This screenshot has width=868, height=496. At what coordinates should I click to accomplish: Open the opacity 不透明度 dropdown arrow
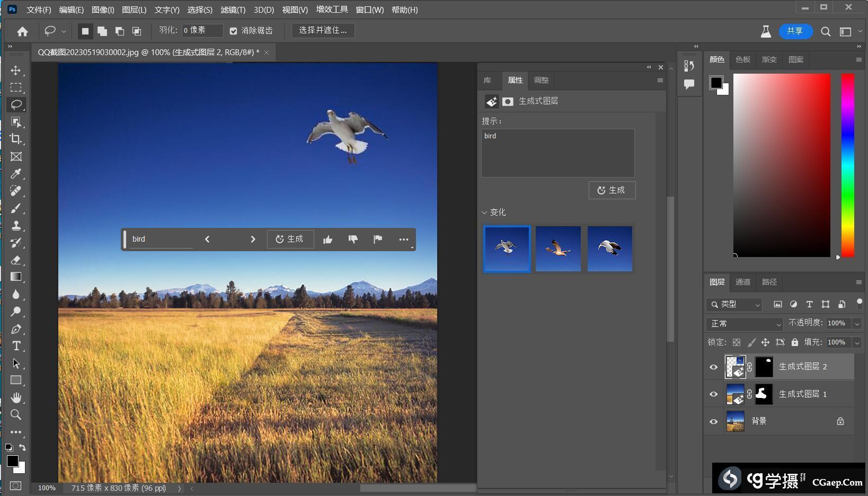pos(857,324)
